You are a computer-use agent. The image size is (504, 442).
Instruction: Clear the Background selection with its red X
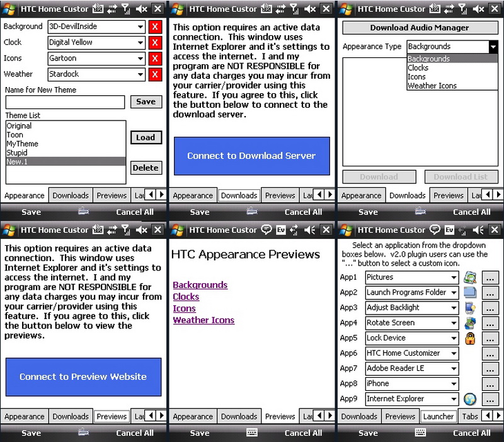click(x=155, y=26)
